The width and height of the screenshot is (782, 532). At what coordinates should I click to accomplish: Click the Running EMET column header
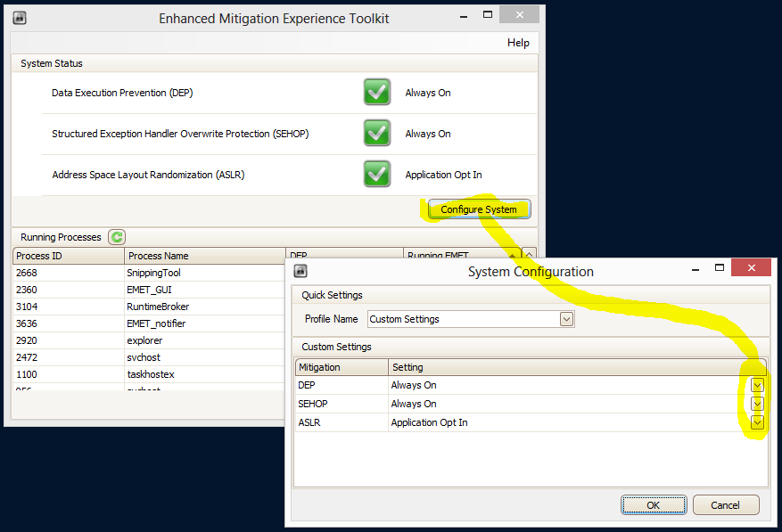click(x=462, y=253)
